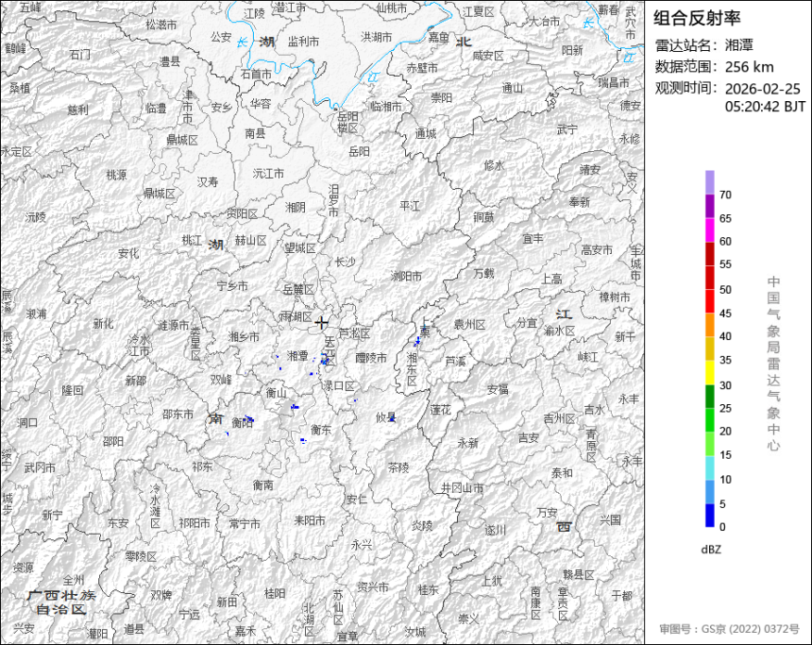Click the 湘乡市 map label

pos(244,337)
